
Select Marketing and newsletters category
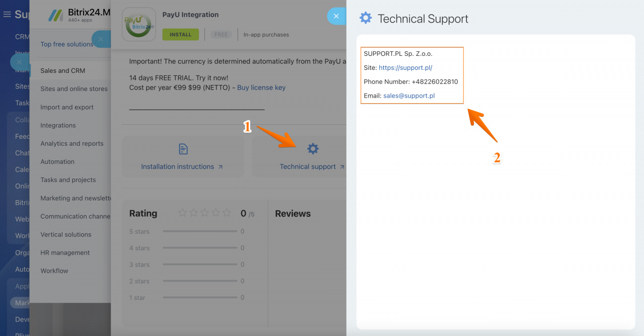[x=75, y=198]
